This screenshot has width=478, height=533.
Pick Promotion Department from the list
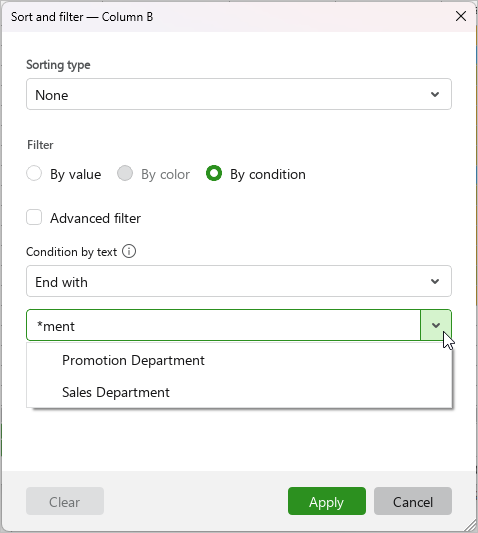239,360
